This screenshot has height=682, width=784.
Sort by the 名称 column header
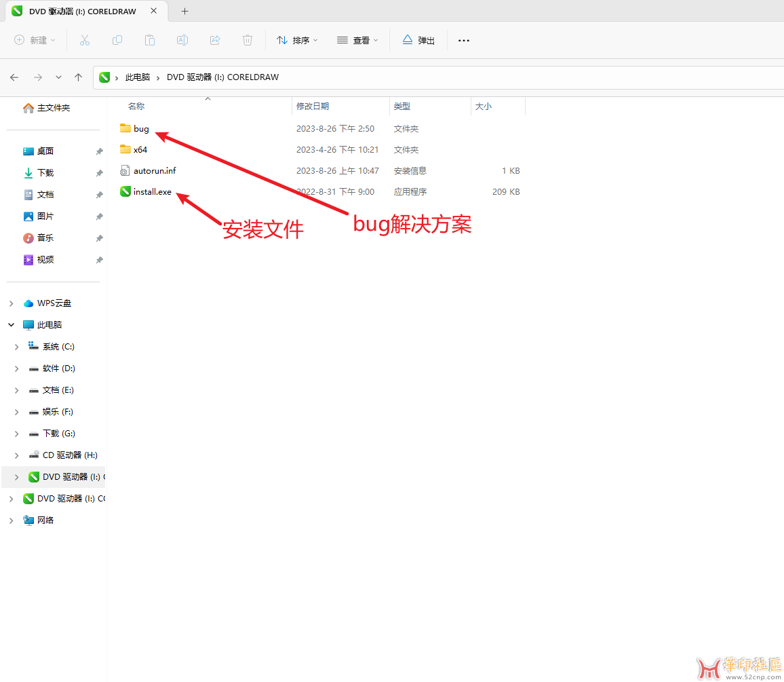point(136,106)
